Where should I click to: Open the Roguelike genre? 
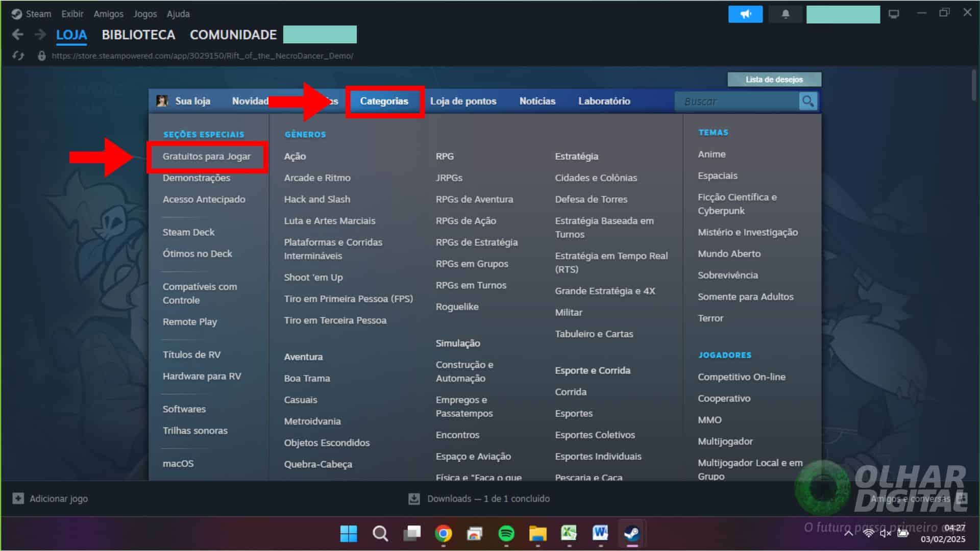coord(457,307)
